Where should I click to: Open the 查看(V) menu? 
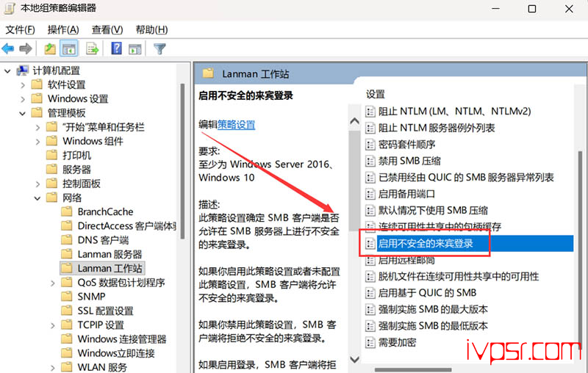point(107,29)
